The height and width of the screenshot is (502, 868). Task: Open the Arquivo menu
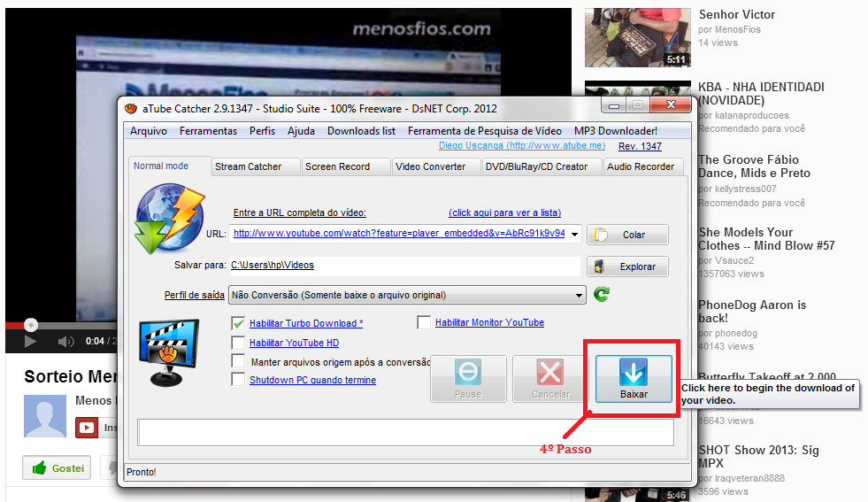click(x=149, y=131)
